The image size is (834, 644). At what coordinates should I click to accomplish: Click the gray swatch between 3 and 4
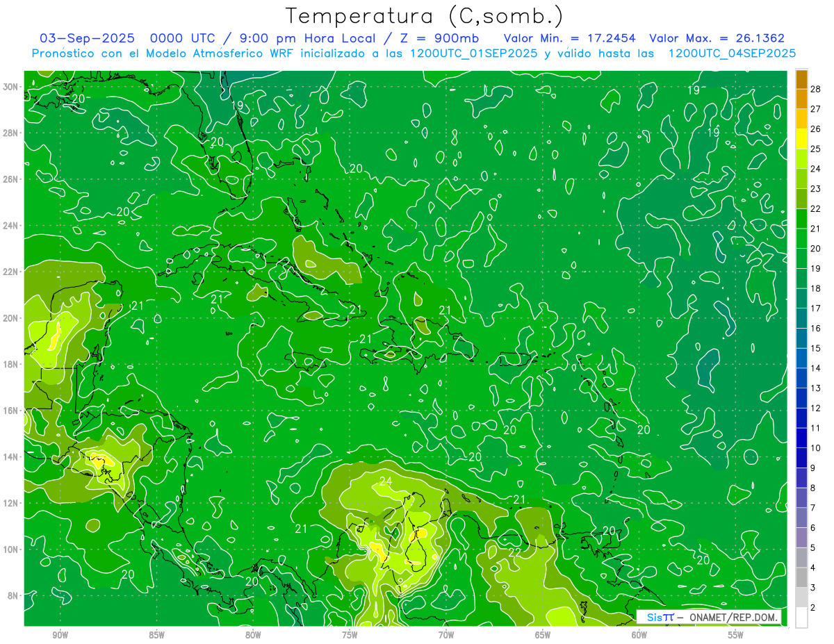pyautogui.click(x=801, y=577)
